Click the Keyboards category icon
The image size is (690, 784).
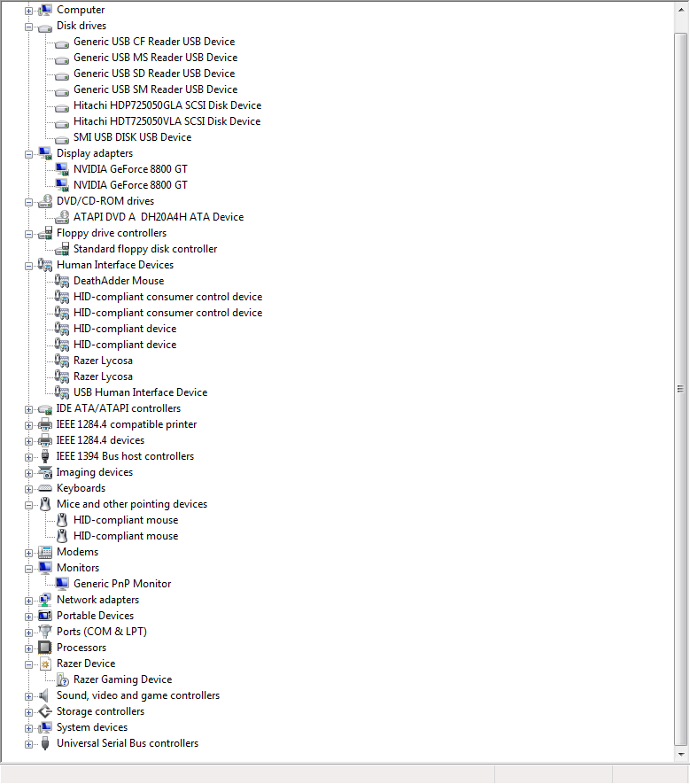coord(45,488)
